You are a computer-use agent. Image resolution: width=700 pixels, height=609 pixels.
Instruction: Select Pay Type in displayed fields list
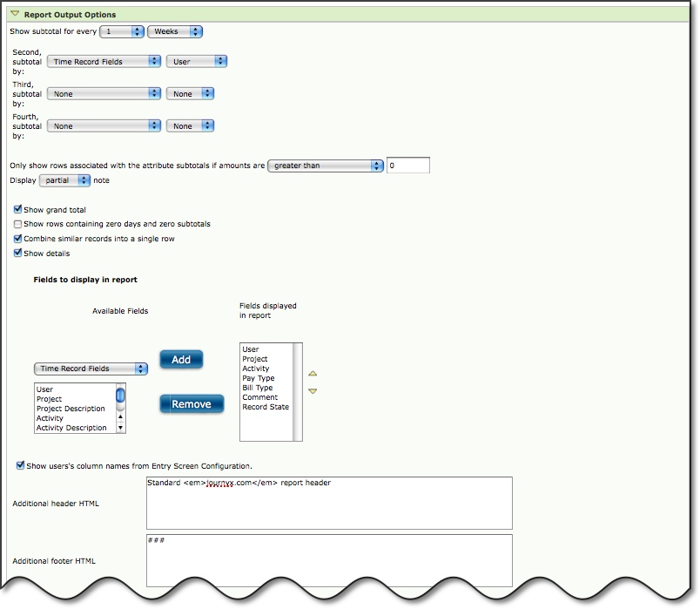[259, 379]
